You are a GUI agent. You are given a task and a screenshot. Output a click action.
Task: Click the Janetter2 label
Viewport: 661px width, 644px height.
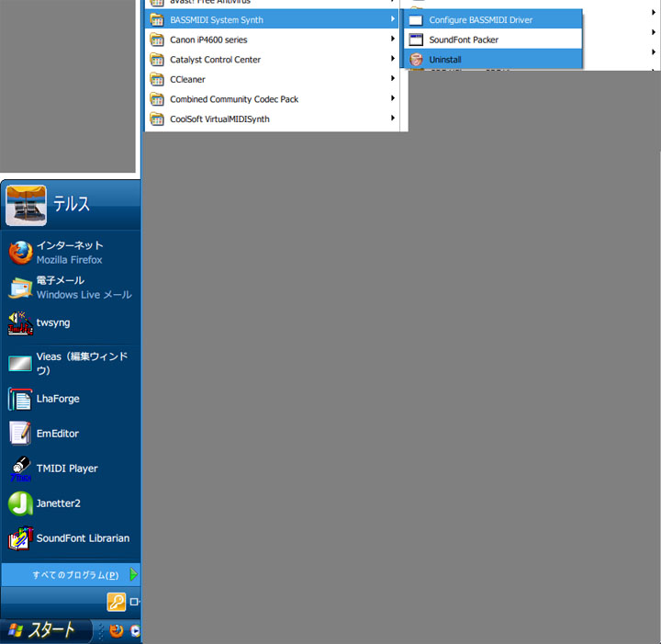(58, 503)
